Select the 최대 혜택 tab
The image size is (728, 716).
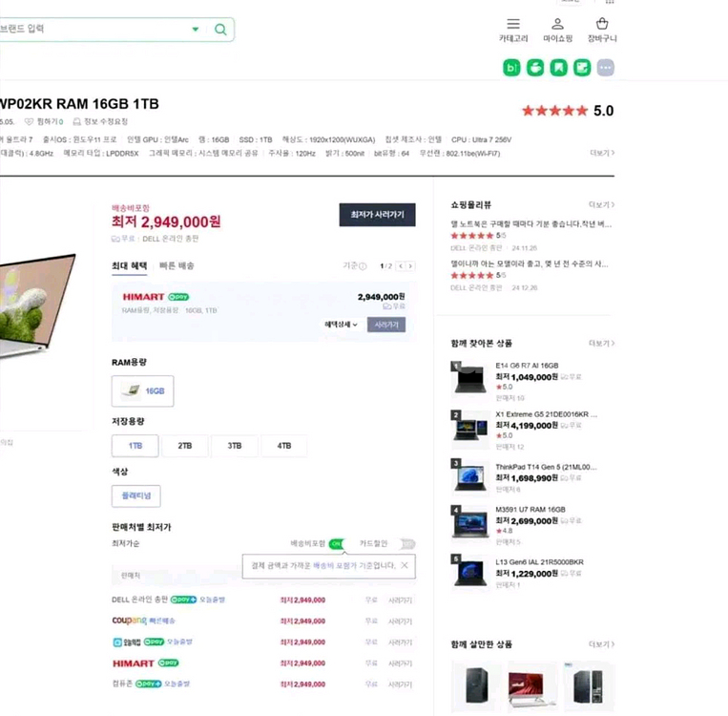click(129, 265)
